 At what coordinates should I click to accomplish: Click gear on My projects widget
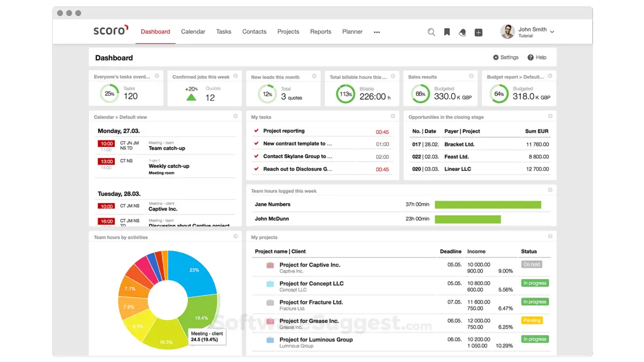[x=550, y=237]
